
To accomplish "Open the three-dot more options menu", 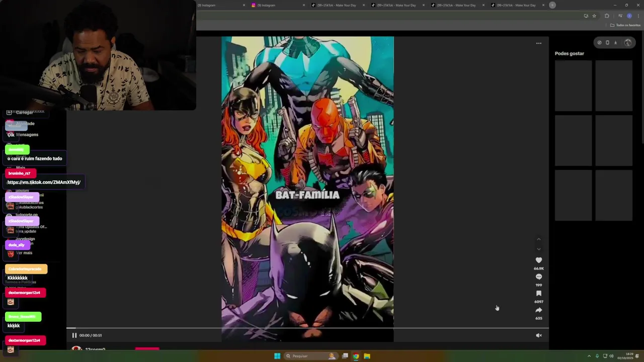I will (x=539, y=43).
